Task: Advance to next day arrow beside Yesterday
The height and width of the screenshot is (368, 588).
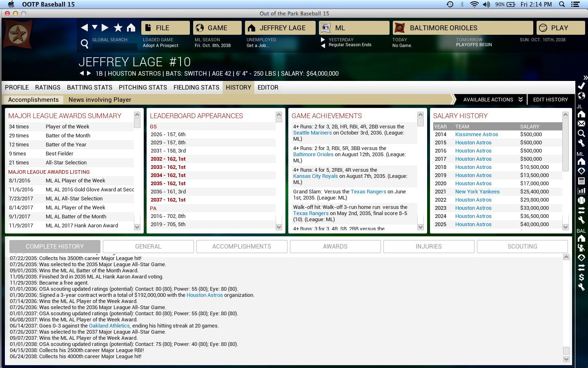Action: 323,40
